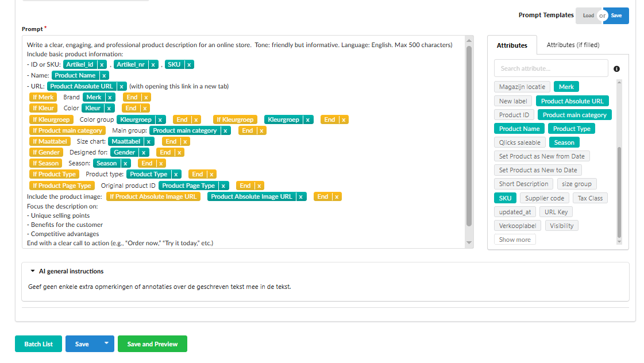
Task: Insert the Magazijn locatie attribute
Action: tap(522, 87)
